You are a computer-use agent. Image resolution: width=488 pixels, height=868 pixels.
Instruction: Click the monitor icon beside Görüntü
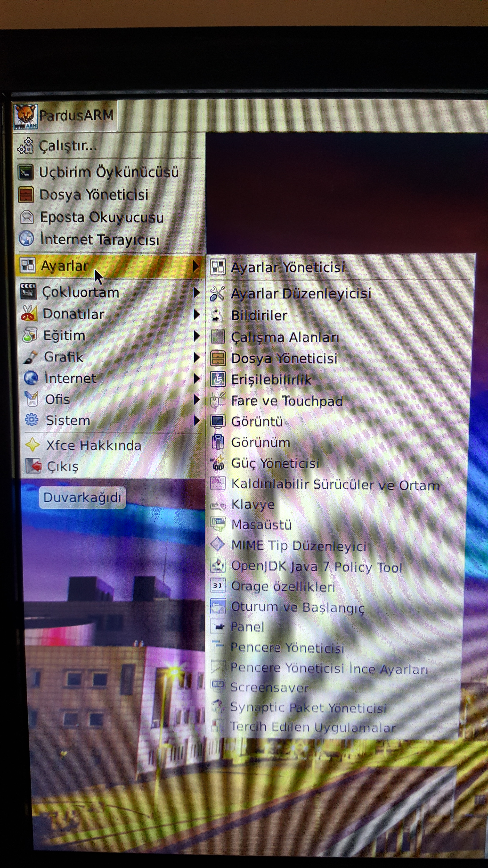coord(218,422)
